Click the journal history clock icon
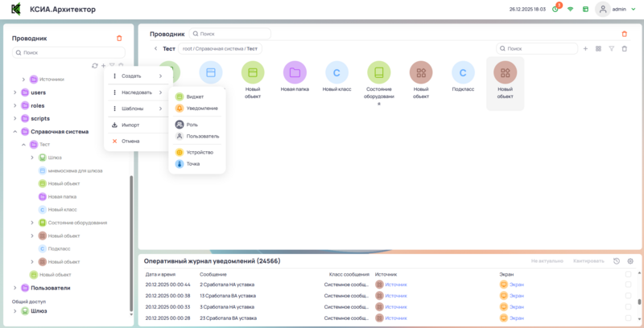Viewport: 644px width, 328px height. tap(617, 261)
